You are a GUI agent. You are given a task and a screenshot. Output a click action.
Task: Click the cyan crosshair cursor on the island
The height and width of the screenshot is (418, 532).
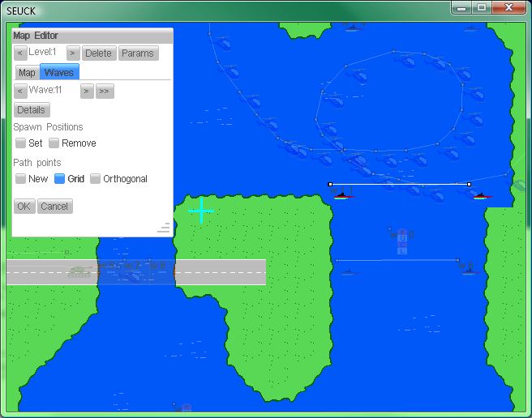click(202, 211)
